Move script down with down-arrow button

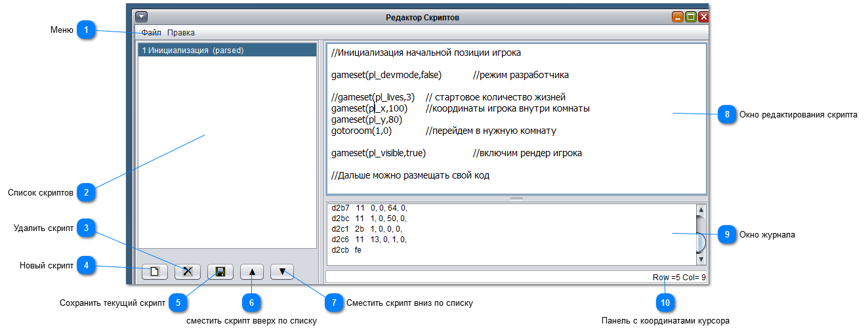pos(282,272)
